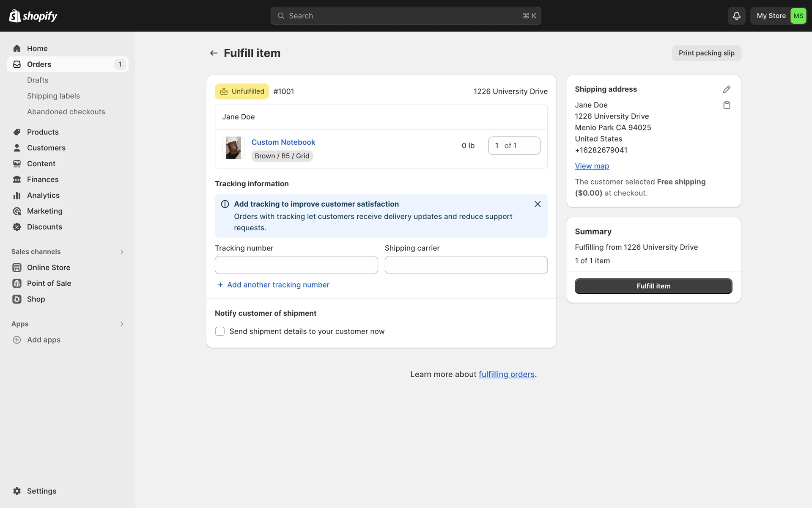This screenshot has height=508, width=812.
Task: Go back using the arrow beside Fulfill item
Action: [214, 53]
